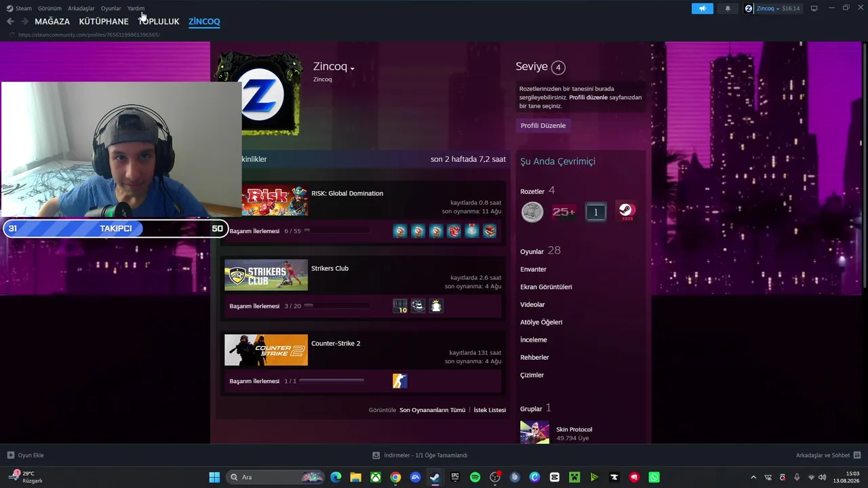Open the Atölye Öğeleri link
The image size is (868, 488).
541,322
